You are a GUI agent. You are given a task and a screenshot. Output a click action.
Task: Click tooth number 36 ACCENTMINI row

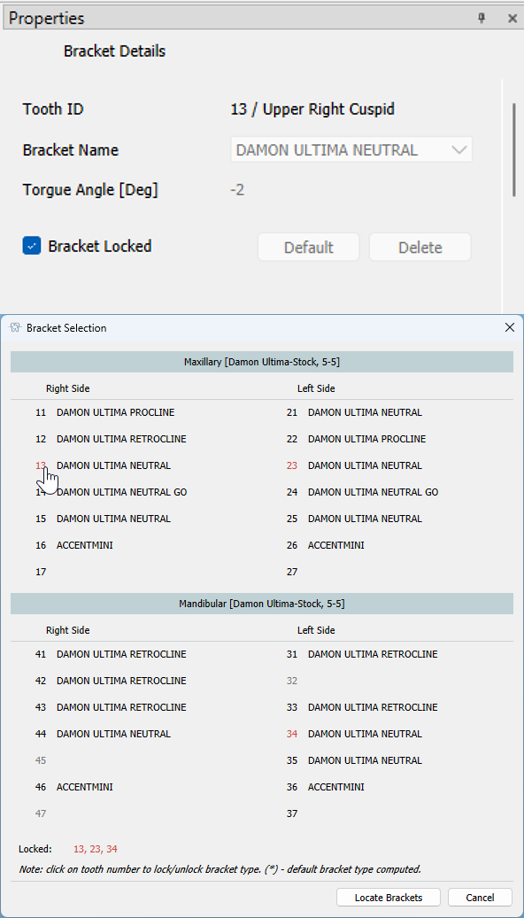click(325, 787)
